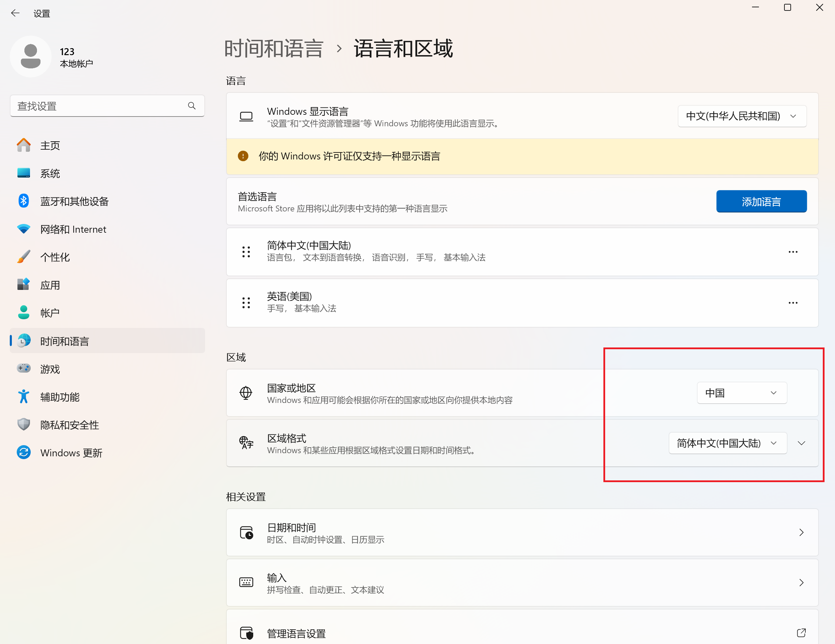835x644 pixels.
Task: Click the external link icon for 管理语言设置
Action: point(801,633)
